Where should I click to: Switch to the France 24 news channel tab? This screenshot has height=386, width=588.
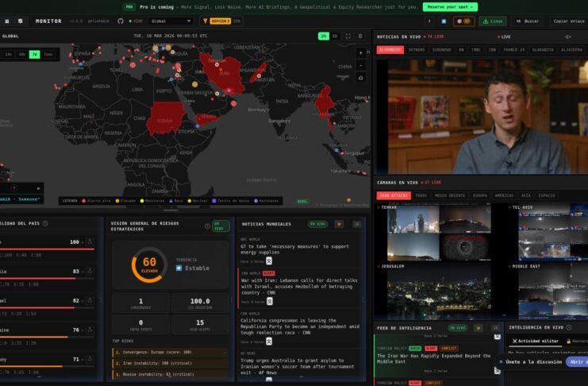coord(513,49)
